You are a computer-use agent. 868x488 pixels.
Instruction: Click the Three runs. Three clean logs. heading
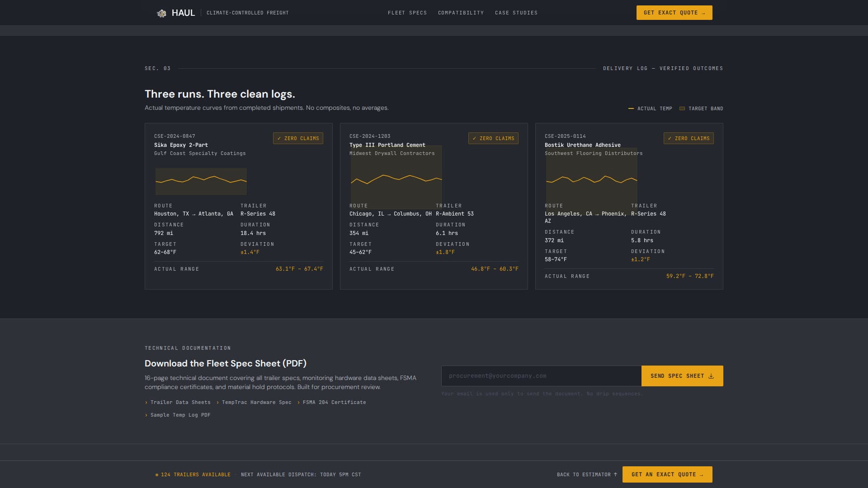pyautogui.click(x=220, y=94)
